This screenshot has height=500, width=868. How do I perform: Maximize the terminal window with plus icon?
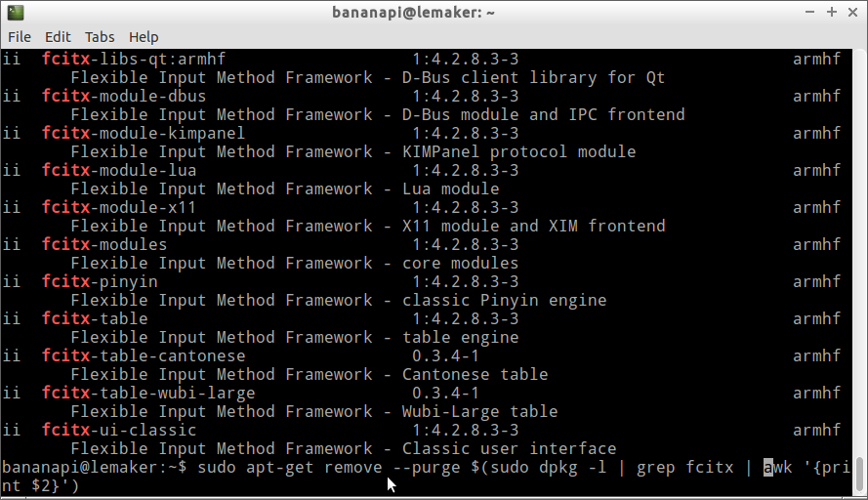coord(832,12)
